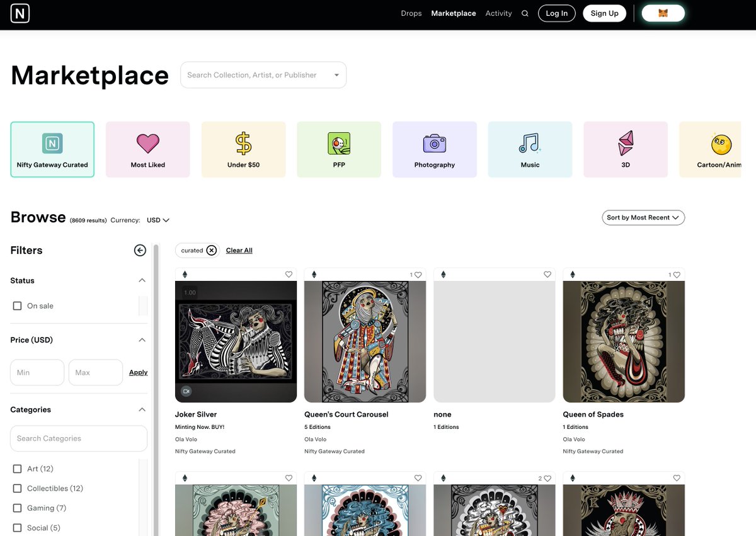Check the Social (5) category
This screenshot has width=756, height=536.
coord(18,528)
